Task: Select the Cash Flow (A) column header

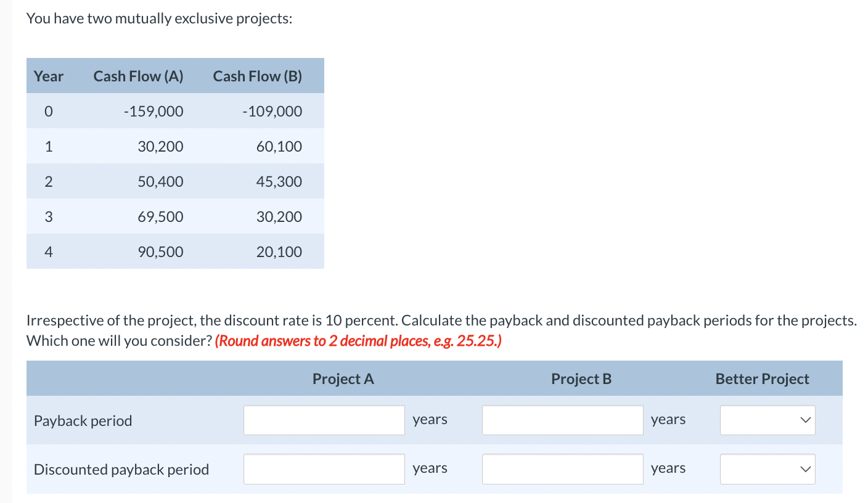Action: pyautogui.click(x=138, y=76)
